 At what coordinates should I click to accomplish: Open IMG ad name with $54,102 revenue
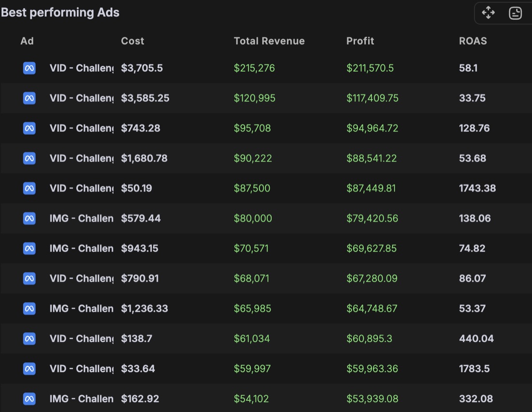click(81, 399)
